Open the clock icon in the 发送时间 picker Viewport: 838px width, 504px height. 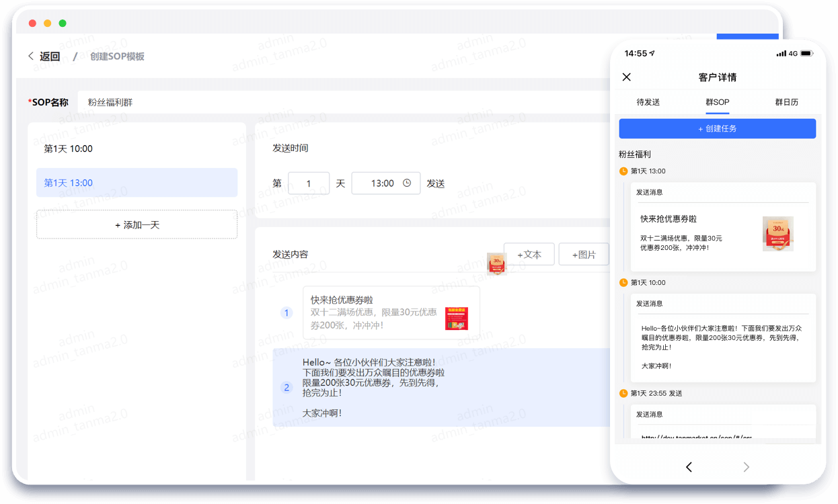point(408,183)
